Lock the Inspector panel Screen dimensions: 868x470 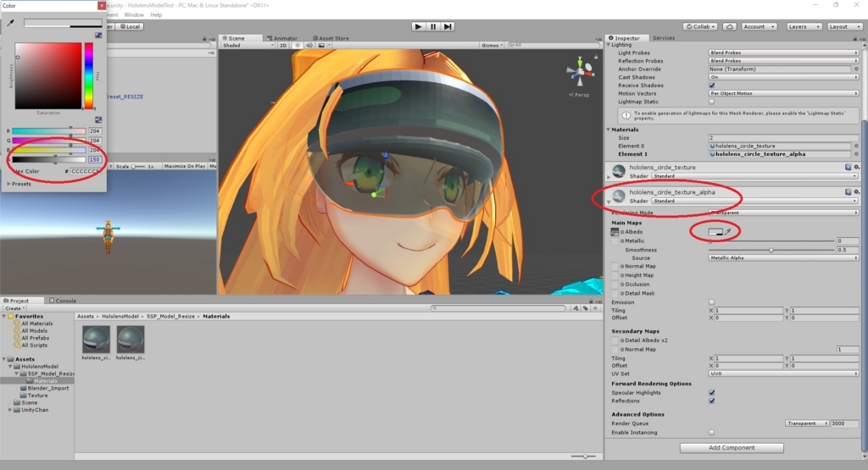[x=854, y=38]
